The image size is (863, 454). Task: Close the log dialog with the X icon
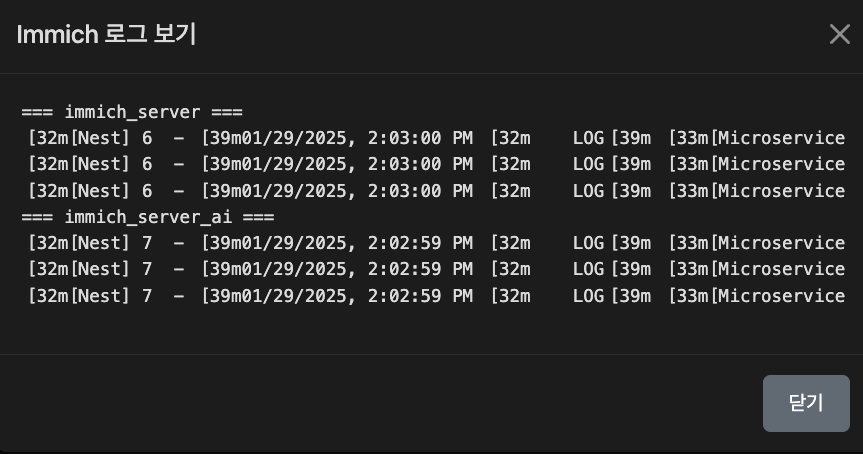pyautogui.click(x=839, y=34)
